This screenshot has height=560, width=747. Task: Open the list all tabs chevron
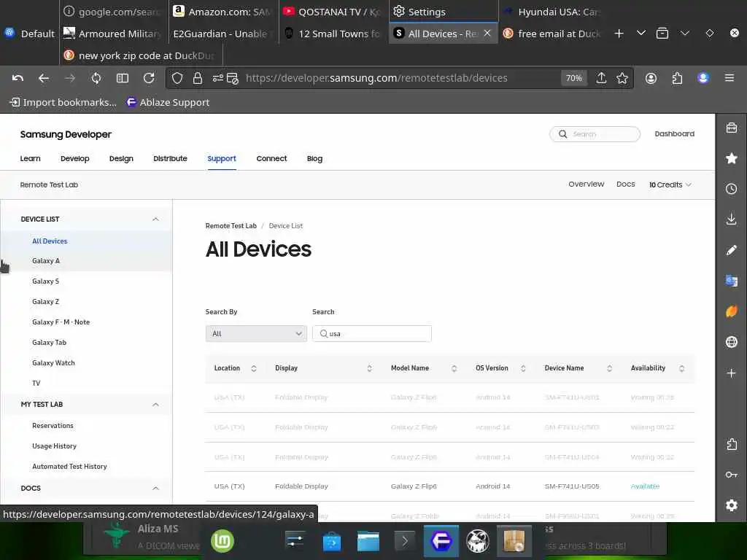point(641,34)
